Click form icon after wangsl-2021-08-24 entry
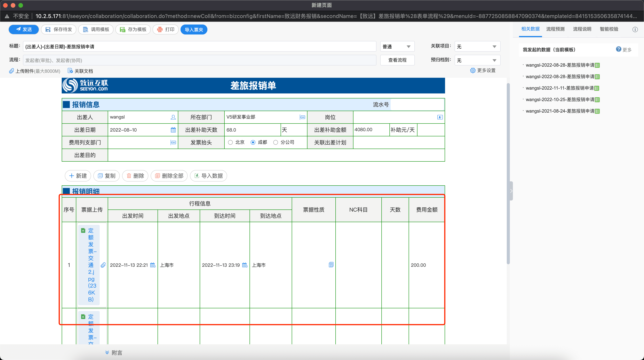 point(597,111)
